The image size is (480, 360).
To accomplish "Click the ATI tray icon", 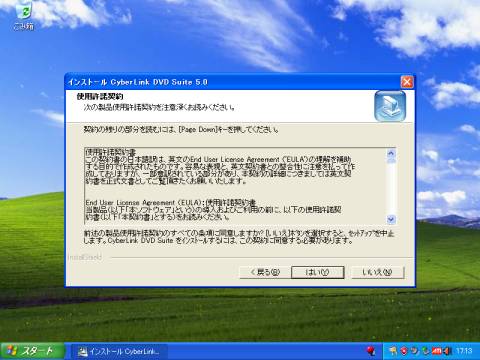I will click(x=436, y=351).
